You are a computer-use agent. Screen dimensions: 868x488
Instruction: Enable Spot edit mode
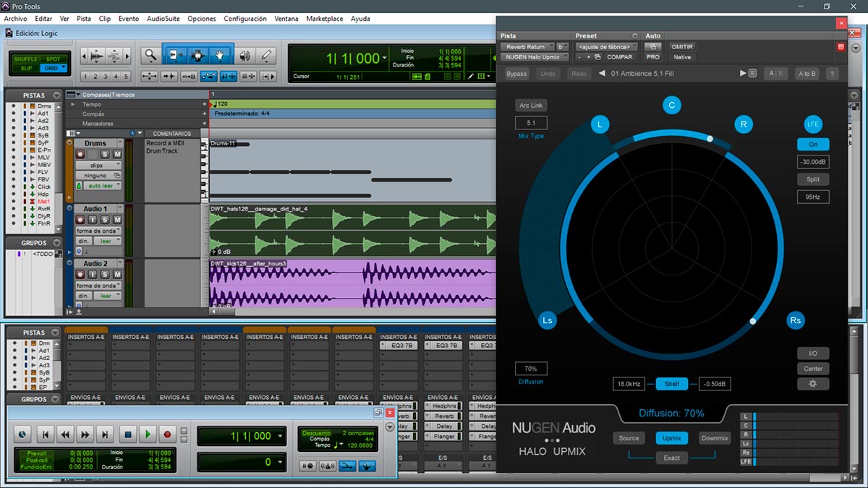[54, 59]
